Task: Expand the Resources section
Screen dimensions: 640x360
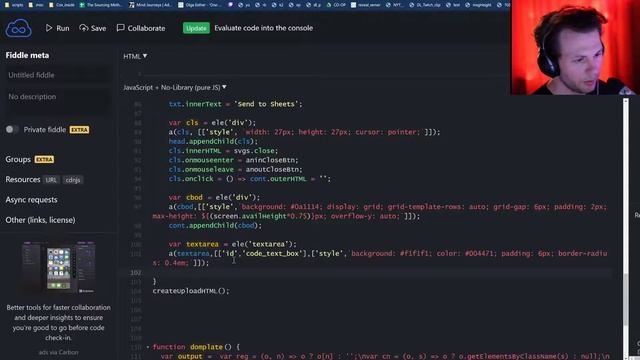Action: pyautogui.click(x=23, y=180)
